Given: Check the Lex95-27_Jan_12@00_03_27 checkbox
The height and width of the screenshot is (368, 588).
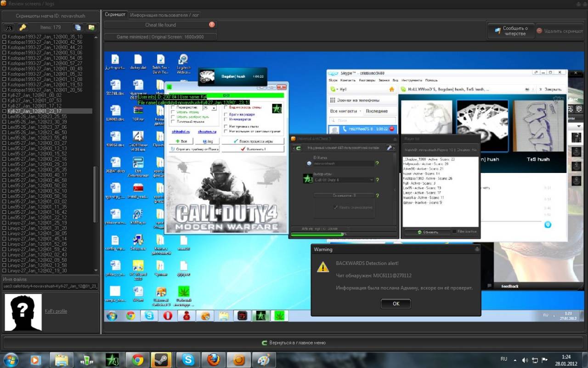Looking at the screenshot, I should [5, 143].
